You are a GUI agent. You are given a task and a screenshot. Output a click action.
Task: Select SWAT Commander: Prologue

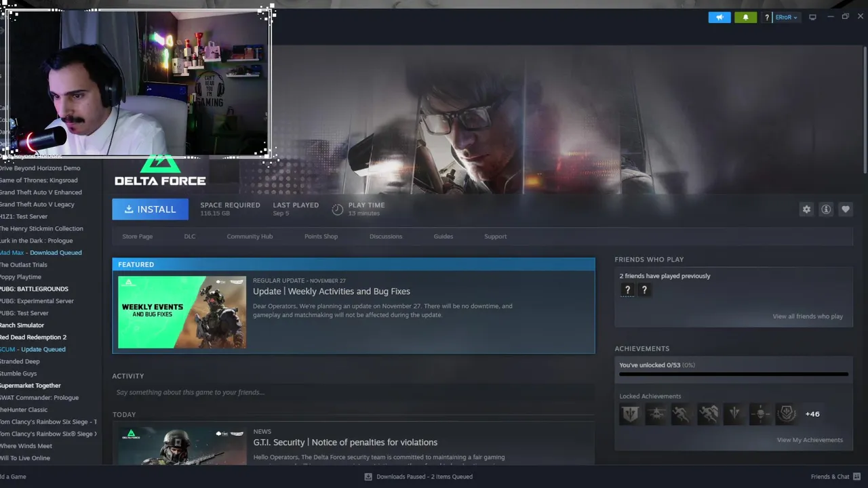(x=39, y=398)
